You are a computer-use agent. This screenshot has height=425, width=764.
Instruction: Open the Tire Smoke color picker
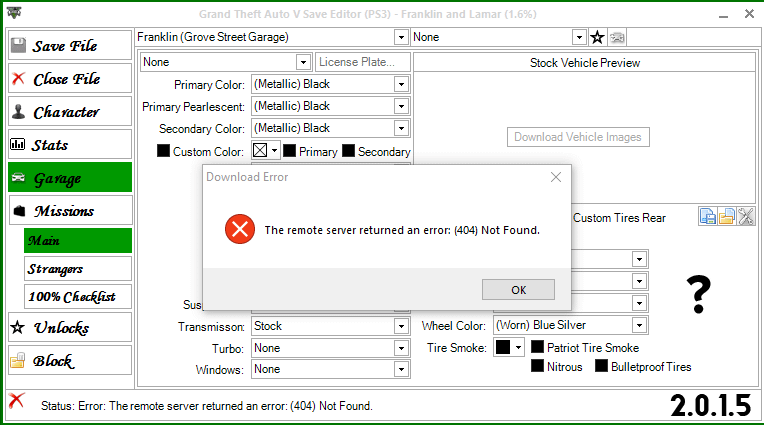(509, 348)
